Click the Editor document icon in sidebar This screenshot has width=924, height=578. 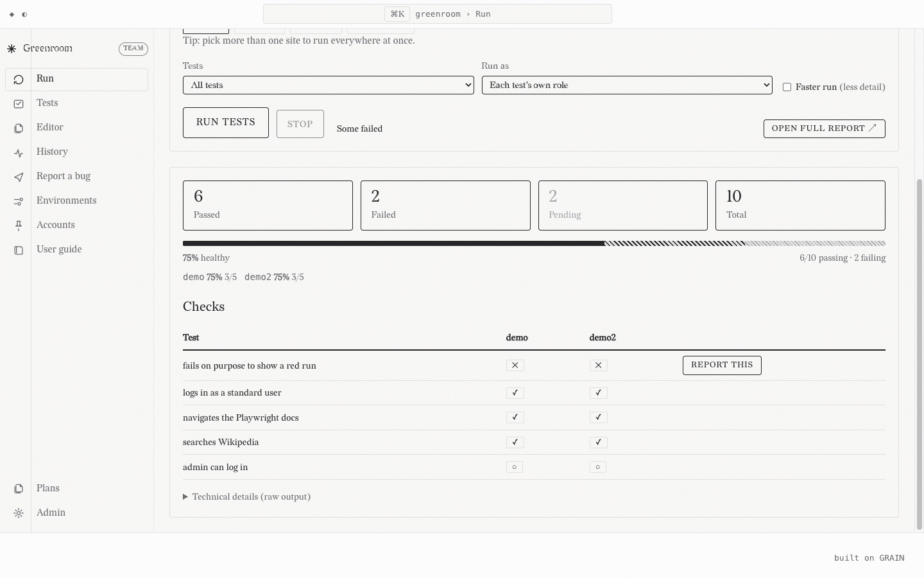19,128
